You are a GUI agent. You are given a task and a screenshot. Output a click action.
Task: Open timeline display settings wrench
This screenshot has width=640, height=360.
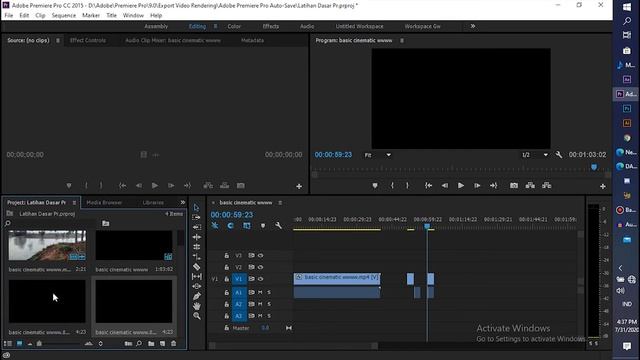pyautogui.click(x=278, y=225)
